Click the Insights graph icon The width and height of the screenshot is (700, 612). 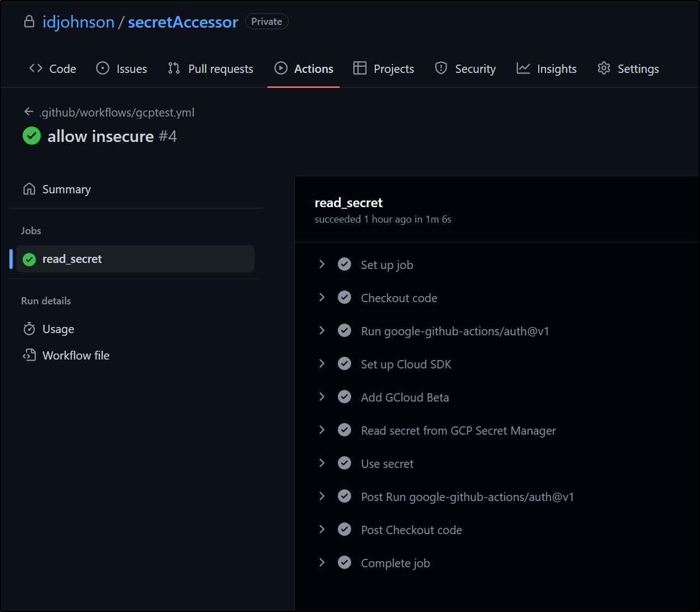point(523,68)
